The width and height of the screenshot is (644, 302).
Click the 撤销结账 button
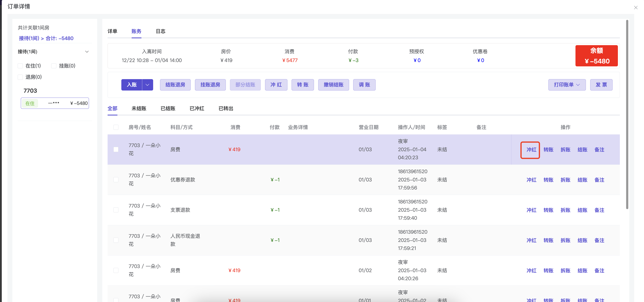coord(334,85)
